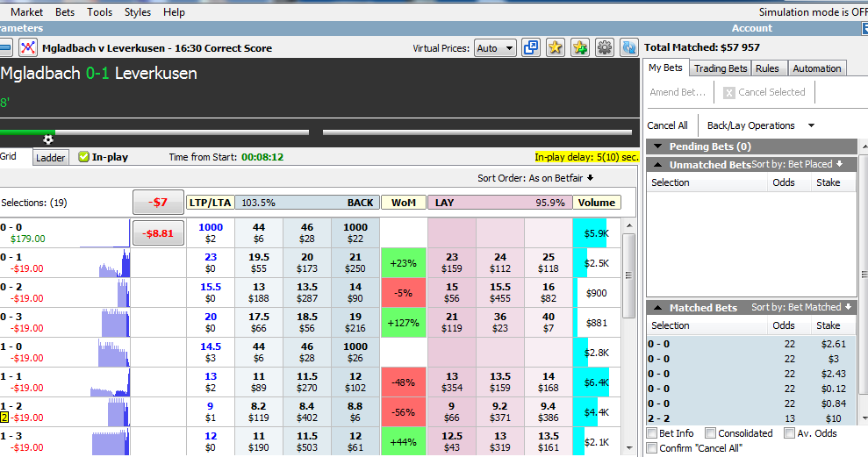The height and width of the screenshot is (457, 868).
Task: Click the refresh market icon
Action: pos(629,47)
